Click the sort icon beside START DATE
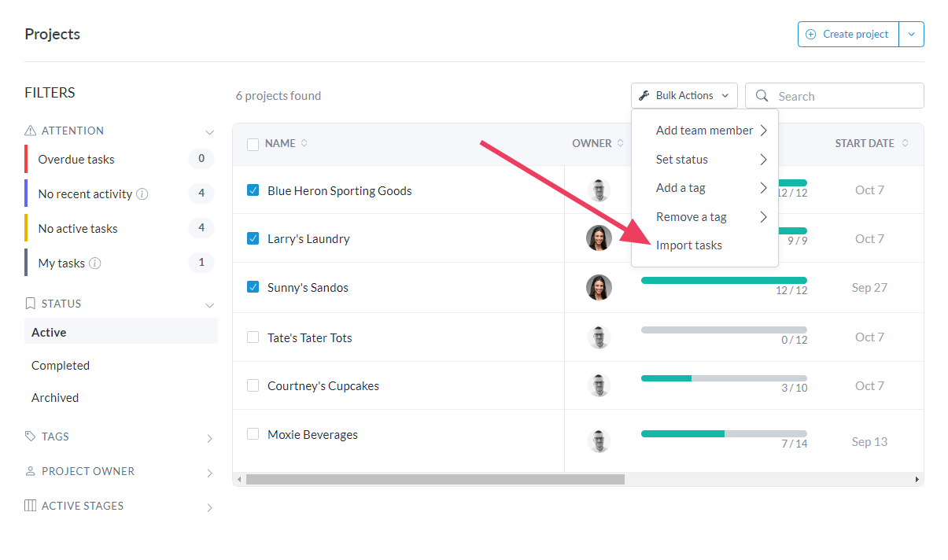 click(905, 143)
